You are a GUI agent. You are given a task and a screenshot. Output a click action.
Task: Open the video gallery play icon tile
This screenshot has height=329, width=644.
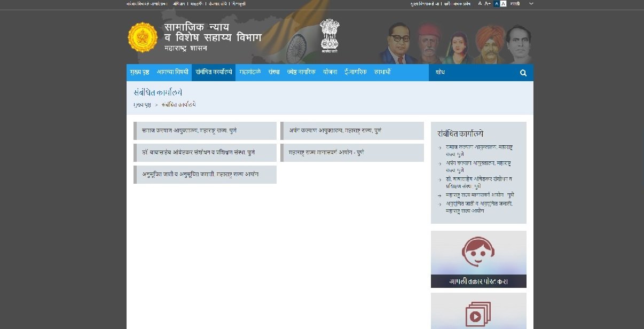[478, 311]
